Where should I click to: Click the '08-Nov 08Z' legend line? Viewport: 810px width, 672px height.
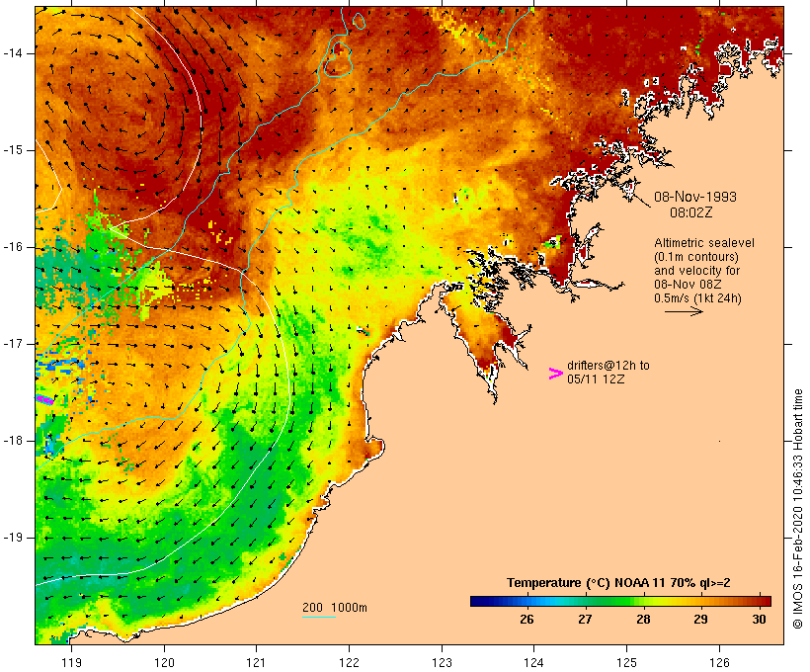pos(688,285)
